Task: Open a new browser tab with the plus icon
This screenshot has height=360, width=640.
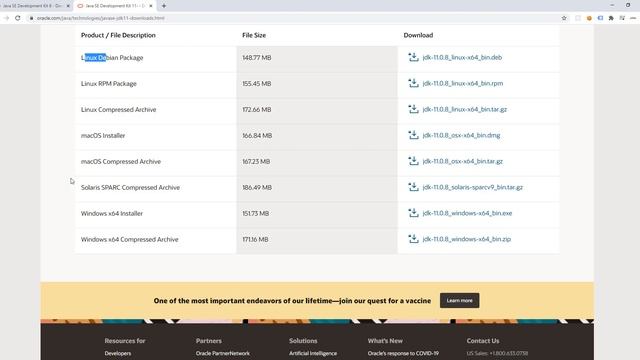Action: click(x=164, y=6)
